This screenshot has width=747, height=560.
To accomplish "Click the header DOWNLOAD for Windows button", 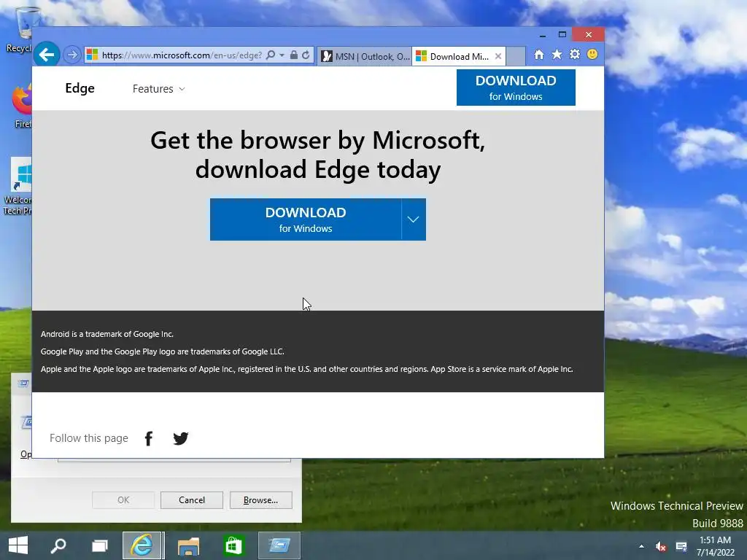I will [x=516, y=87].
